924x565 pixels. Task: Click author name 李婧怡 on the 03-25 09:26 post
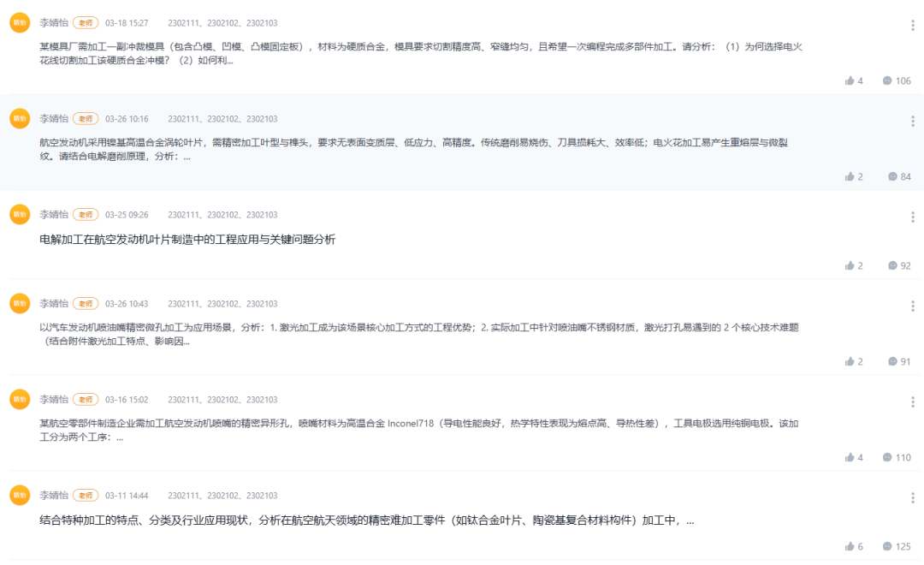tap(53, 214)
